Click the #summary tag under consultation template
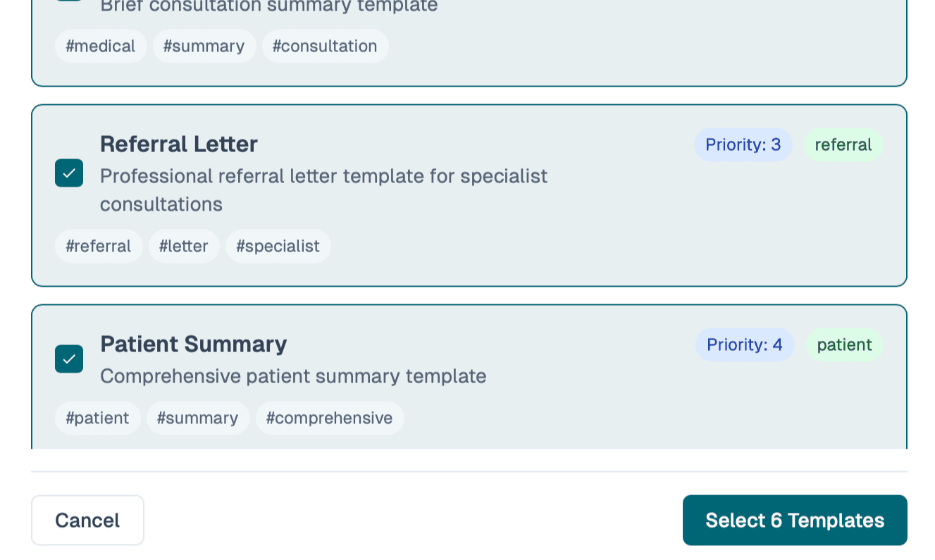The width and height of the screenshot is (935, 560). (x=204, y=46)
